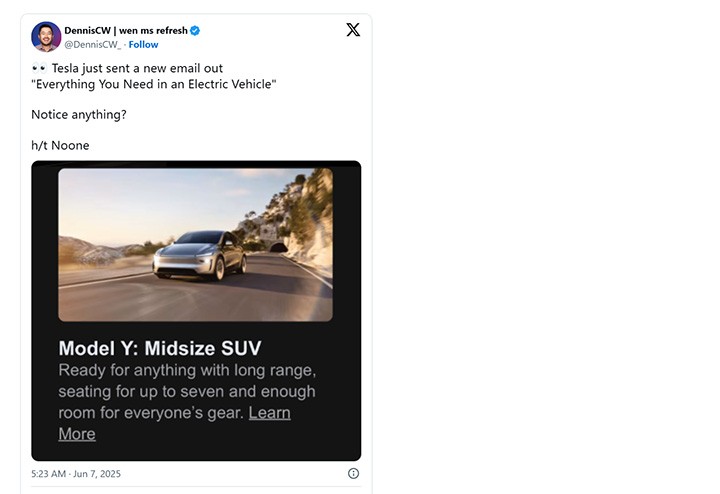This screenshot has height=494, width=720.
Task: Click the 'Notice anything?' line
Action: [79, 115]
